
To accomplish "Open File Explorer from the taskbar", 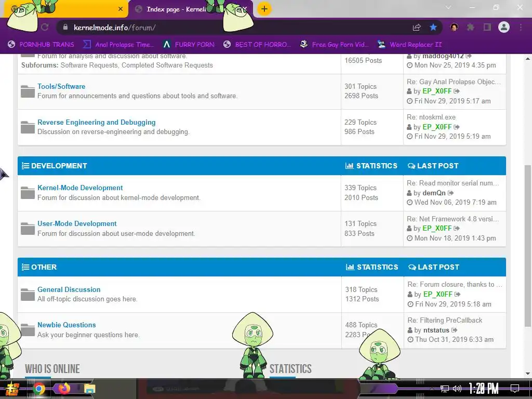I will tap(89, 389).
